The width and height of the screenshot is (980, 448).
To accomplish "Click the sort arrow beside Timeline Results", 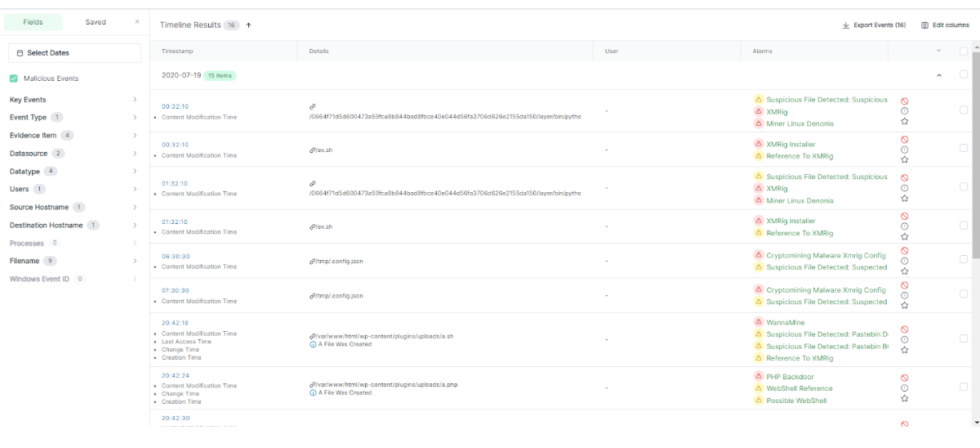I will pyautogui.click(x=248, y=25).
